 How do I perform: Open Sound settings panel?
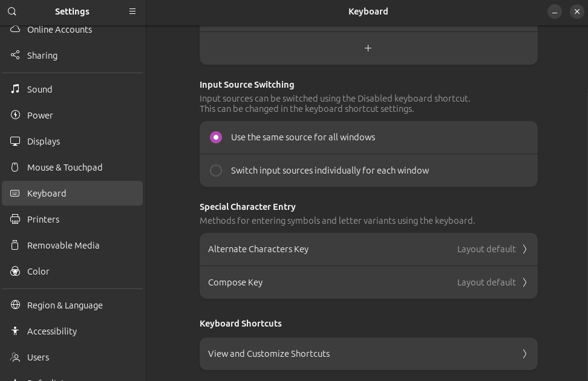tap(73, 90)
